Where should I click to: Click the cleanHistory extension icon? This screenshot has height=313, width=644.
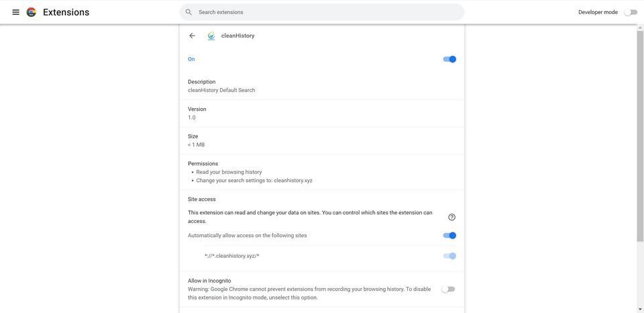pyautogui.click(x=211, y=36)
